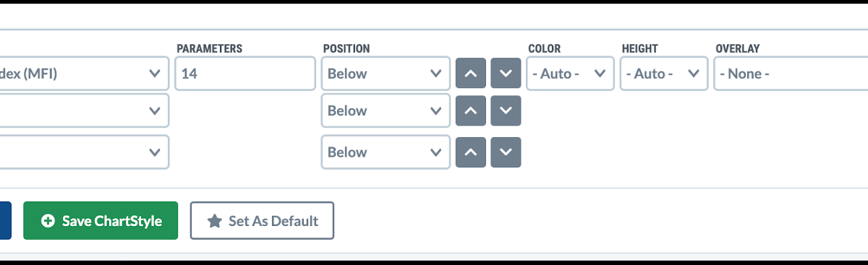
Task: Open third row empty indicator dropdown
Action: [84, 152]
